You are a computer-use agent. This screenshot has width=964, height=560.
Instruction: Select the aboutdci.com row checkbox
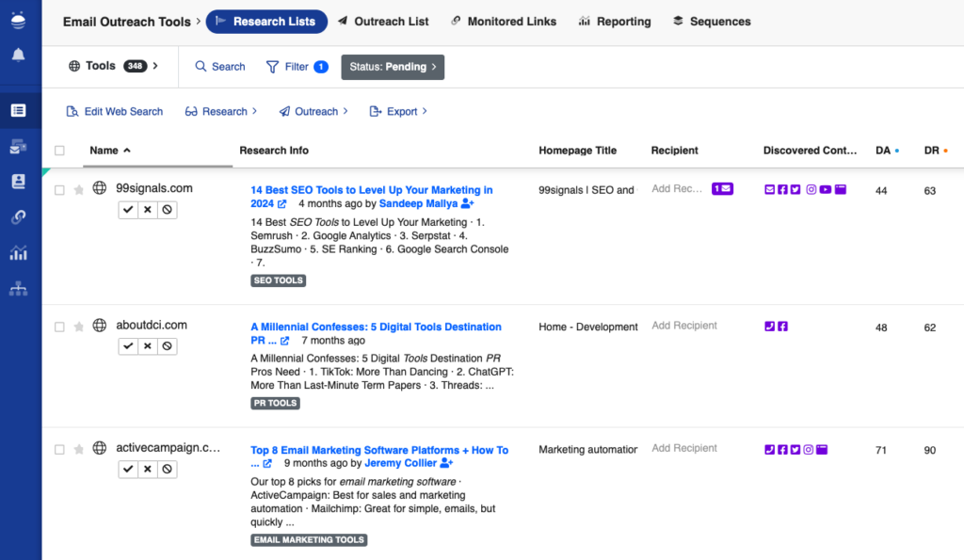tap(60, 327)
